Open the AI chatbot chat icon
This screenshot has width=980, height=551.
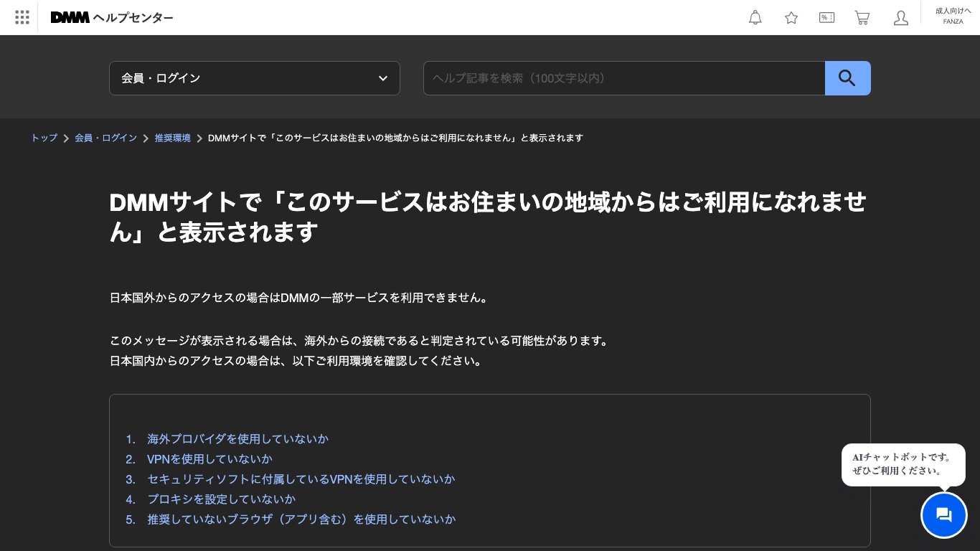tap(944, 514)
